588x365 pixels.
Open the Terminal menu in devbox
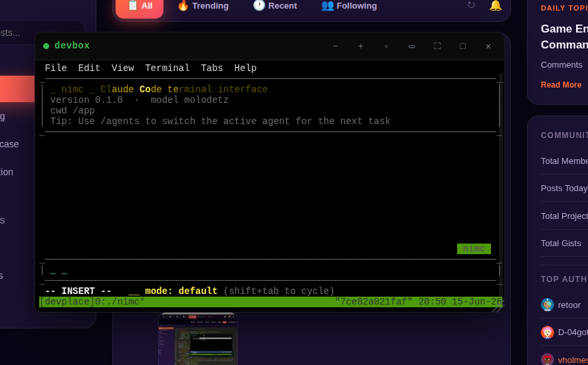167,68
